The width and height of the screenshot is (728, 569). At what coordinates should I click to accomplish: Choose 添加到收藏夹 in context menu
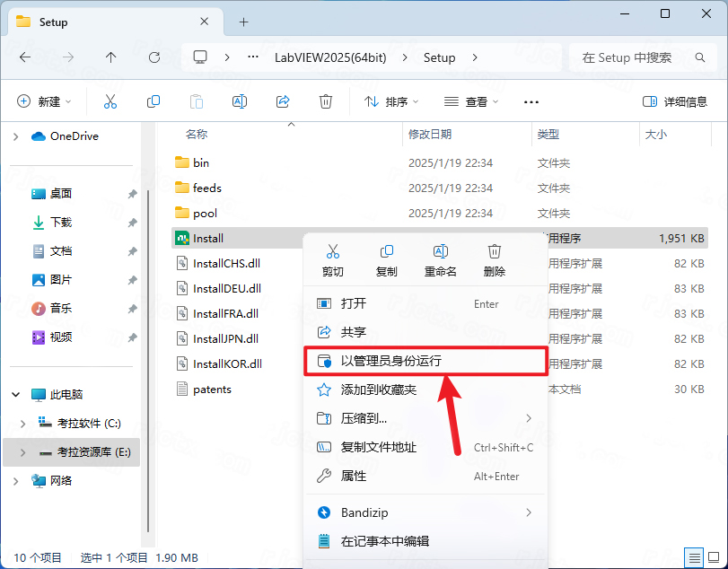pos(425,390)
